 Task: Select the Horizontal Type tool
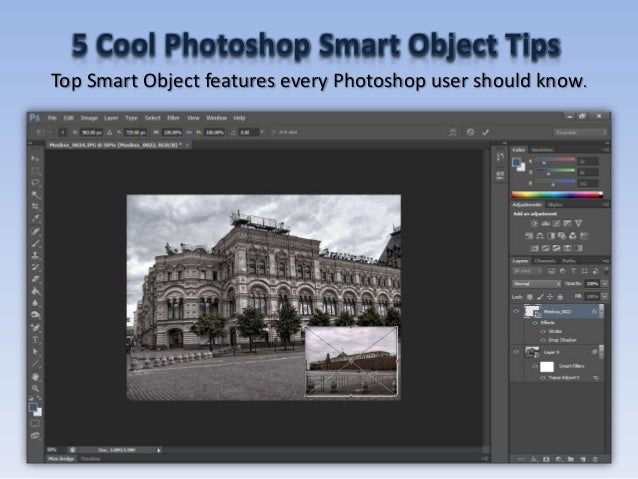point(35,340)
